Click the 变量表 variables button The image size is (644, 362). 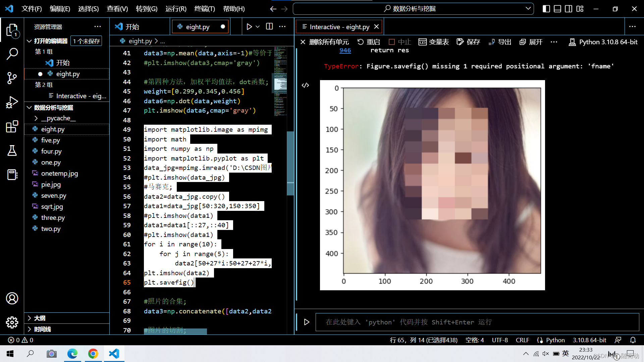click(x=434, y=42)
